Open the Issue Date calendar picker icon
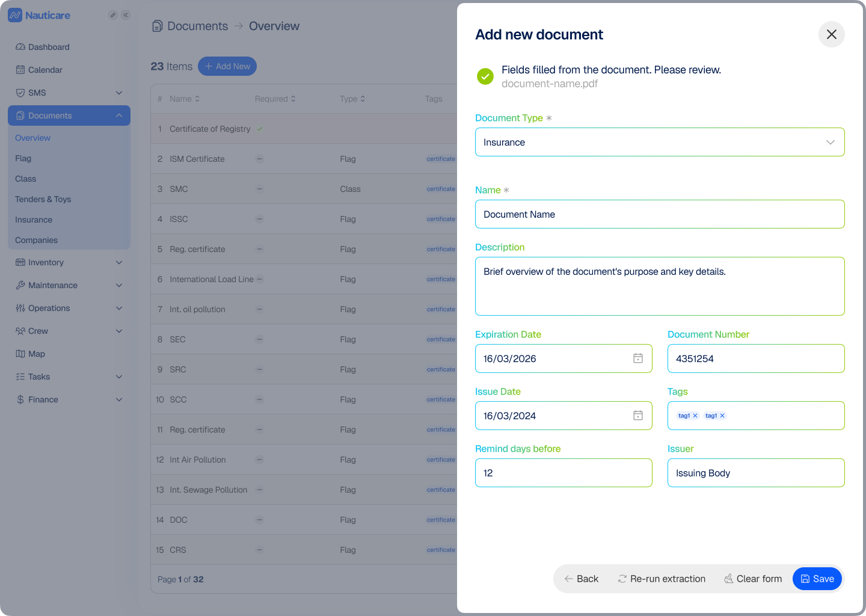This screenshot has height=616, width=866. tap(638, 416)
